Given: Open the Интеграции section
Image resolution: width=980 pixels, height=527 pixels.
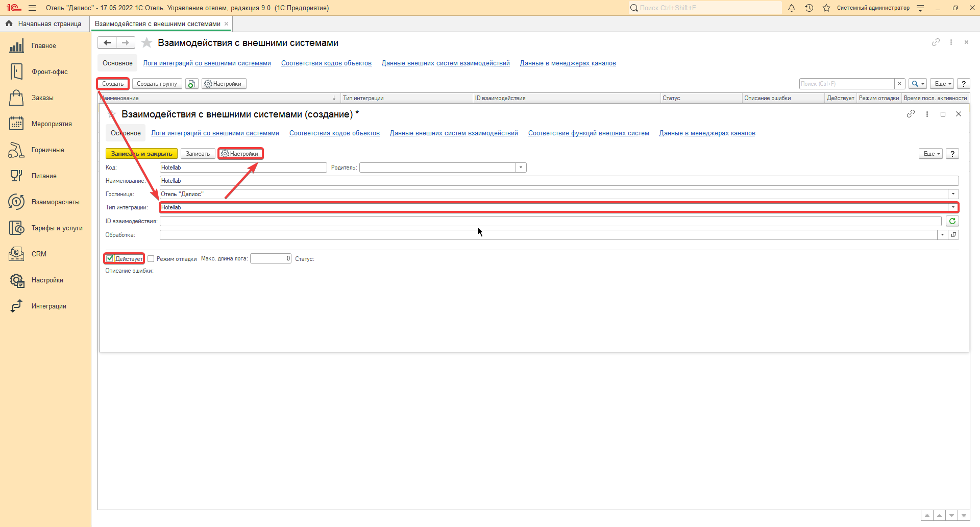Looking at the screenshot, I should coord(48,306).
